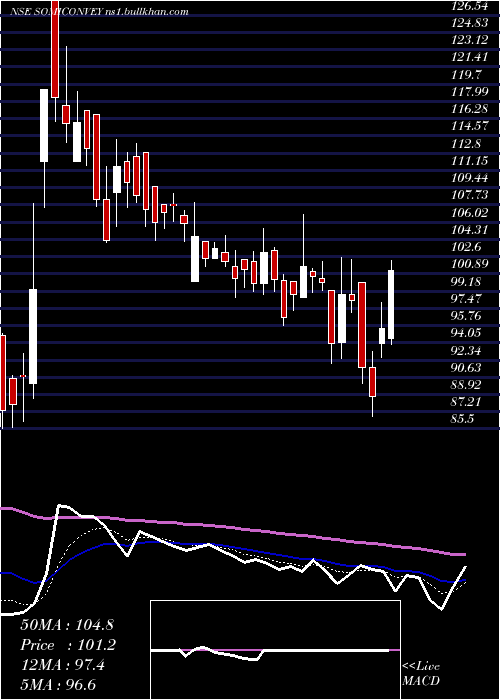Click the 124.83 price axis label
Image resolution: width=500 pixels, height=700 pixels.
tap(468, 23)
